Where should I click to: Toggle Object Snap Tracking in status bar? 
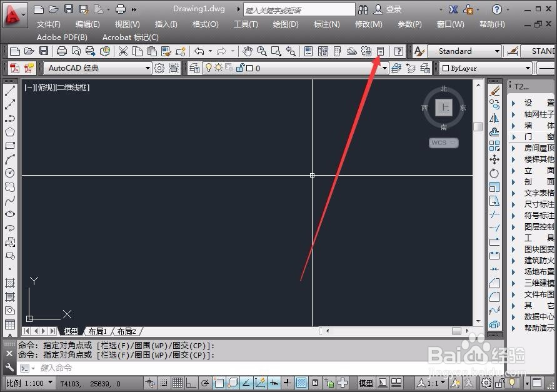(x=246, y=383)
